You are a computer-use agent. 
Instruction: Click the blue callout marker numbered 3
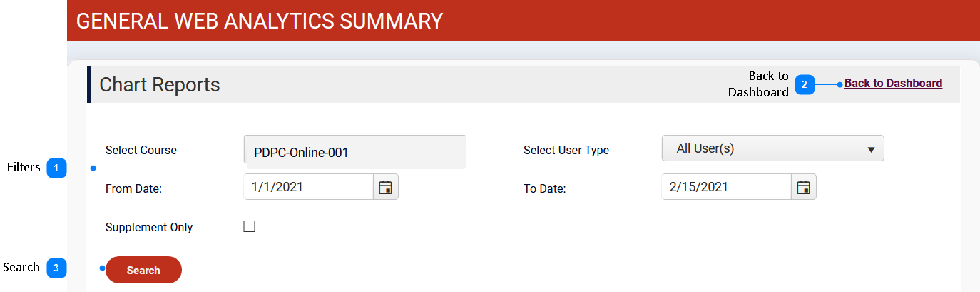[56, 268]
